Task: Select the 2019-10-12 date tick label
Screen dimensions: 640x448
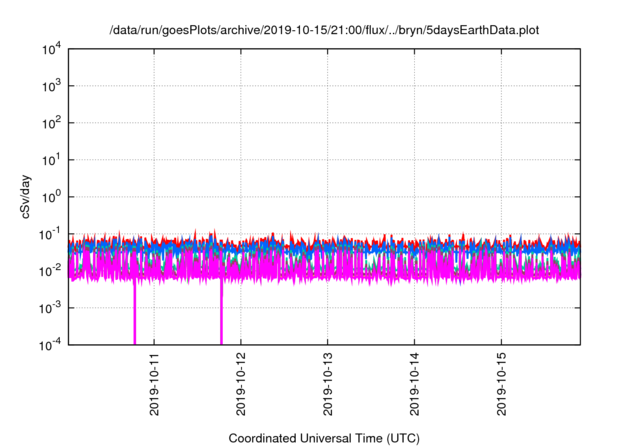Action: point(241,384)
